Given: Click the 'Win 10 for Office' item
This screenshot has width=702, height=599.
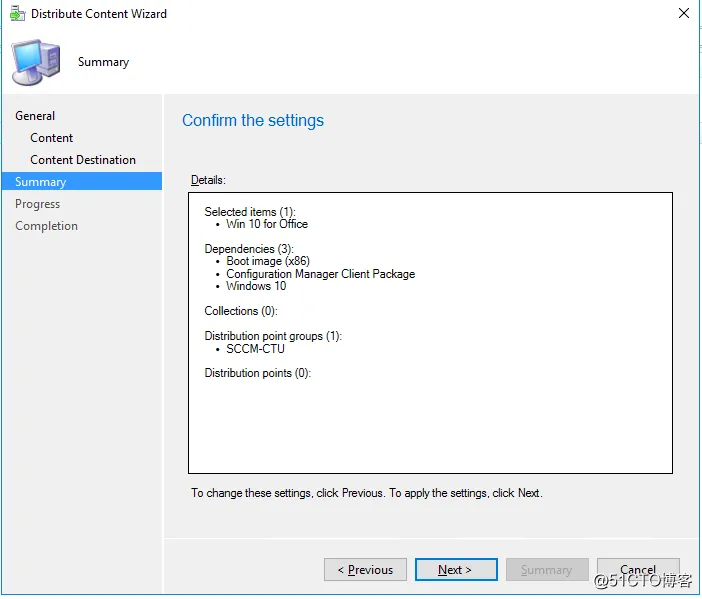Looking at the screenshot, I should click(267, 224).
